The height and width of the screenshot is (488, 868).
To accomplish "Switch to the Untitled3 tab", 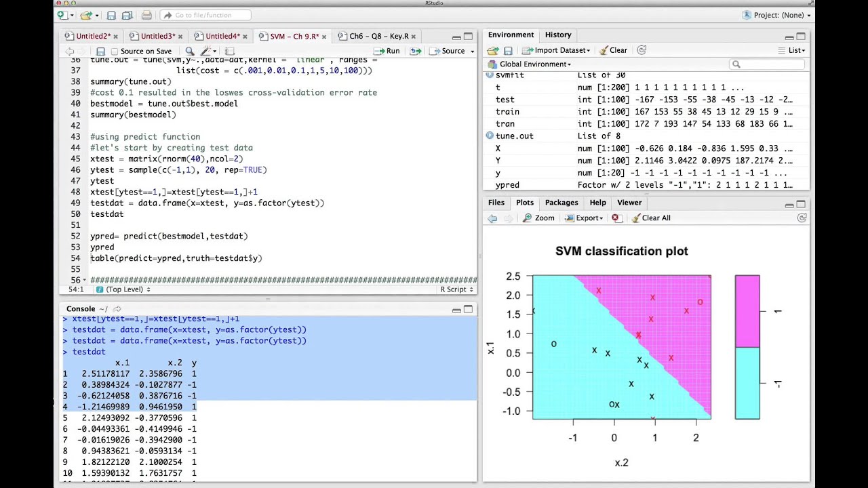I will (157, 37).
